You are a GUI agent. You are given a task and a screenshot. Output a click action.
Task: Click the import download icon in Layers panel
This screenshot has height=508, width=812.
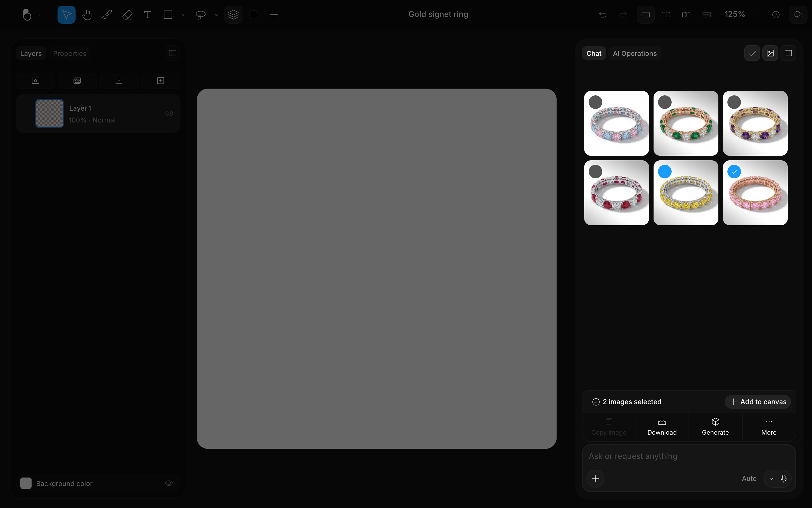(119, 81)
